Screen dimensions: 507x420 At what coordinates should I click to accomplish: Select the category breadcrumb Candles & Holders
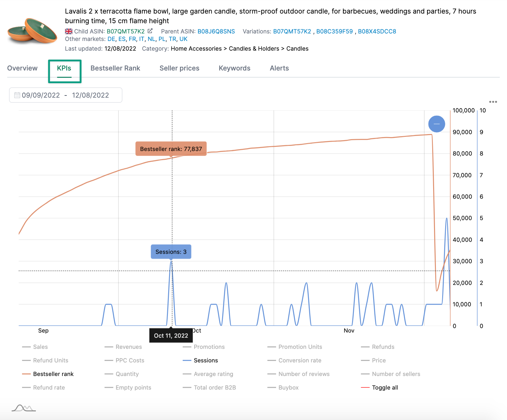click(x=254, y=49)
